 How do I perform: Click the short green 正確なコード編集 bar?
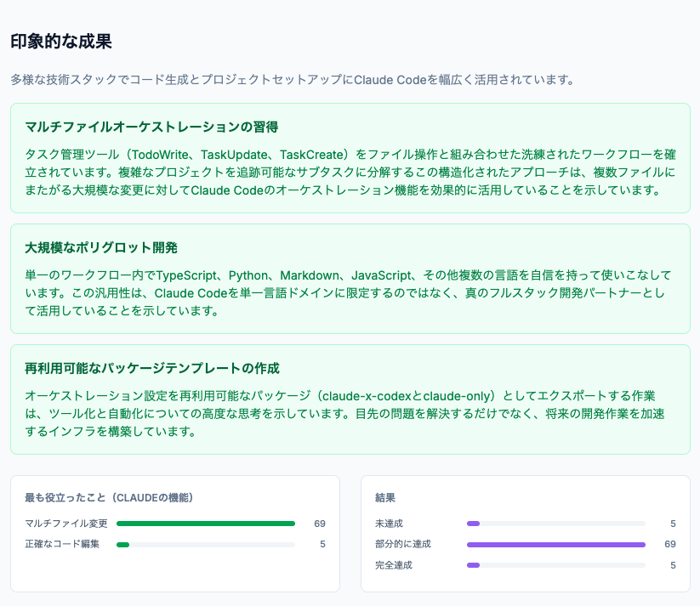(x=122, y=544)
